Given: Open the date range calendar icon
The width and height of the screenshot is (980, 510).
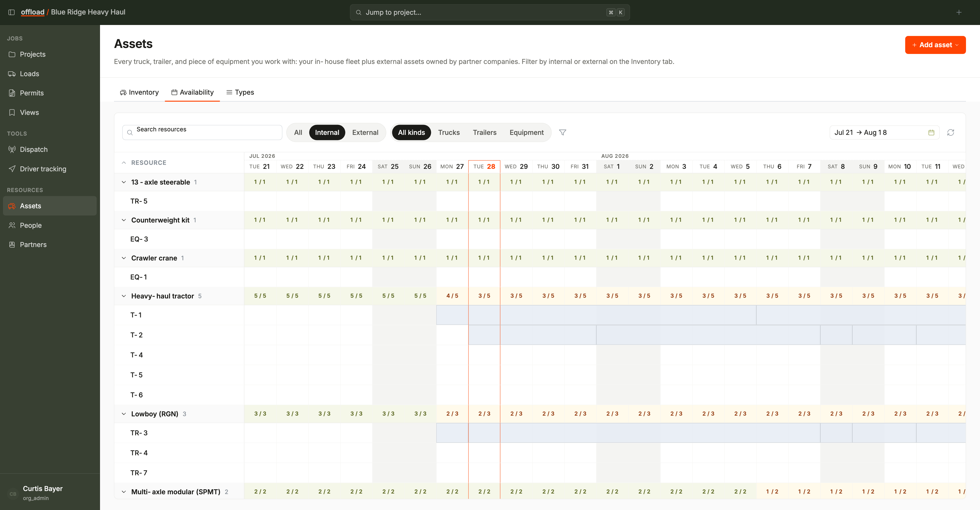Looking at the screenshot, I should pos(931,132).
